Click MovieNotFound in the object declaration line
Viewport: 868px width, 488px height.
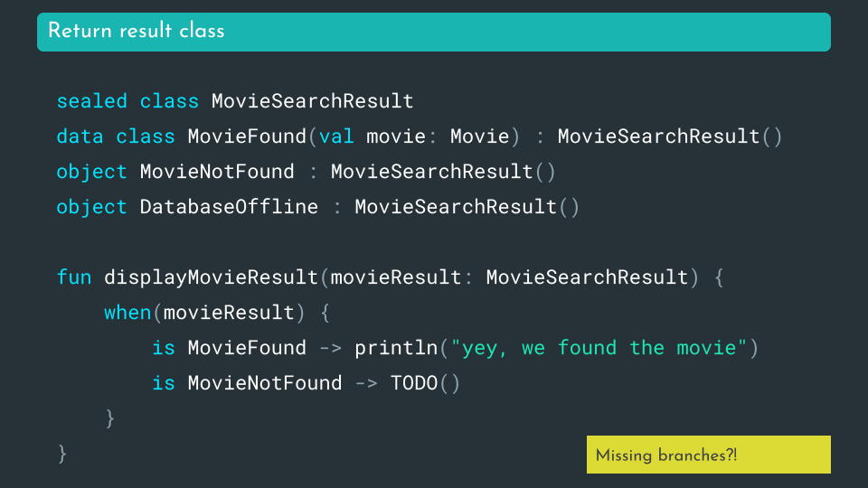pos(217,172)
